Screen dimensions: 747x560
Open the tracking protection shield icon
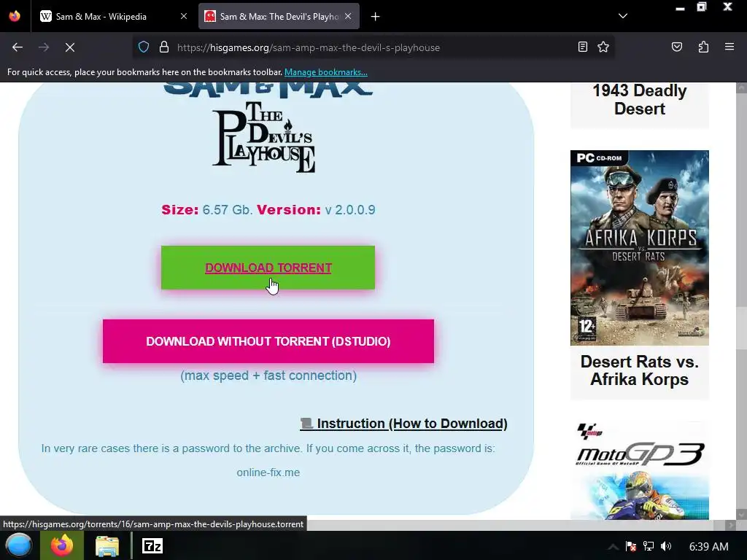144,47
